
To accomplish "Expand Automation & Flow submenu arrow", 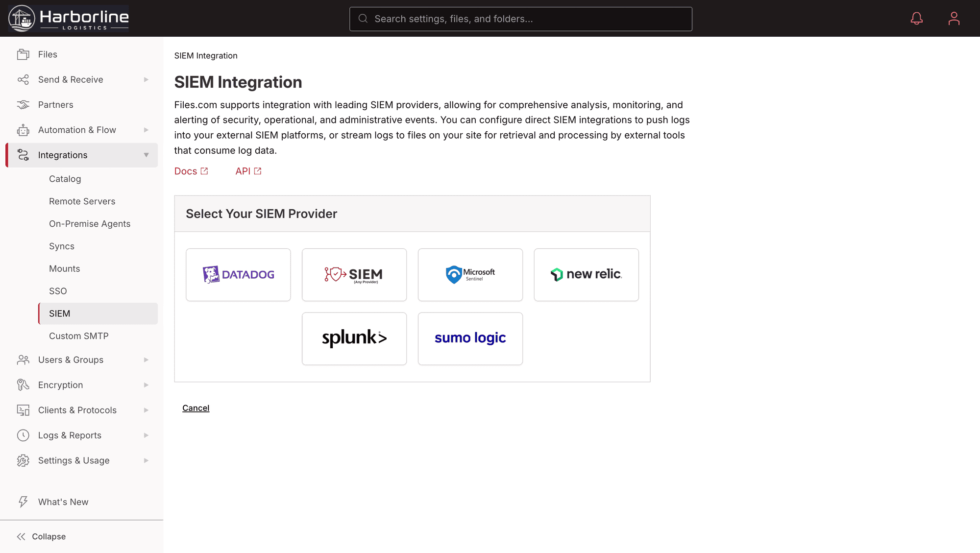I will pos(146,130).
